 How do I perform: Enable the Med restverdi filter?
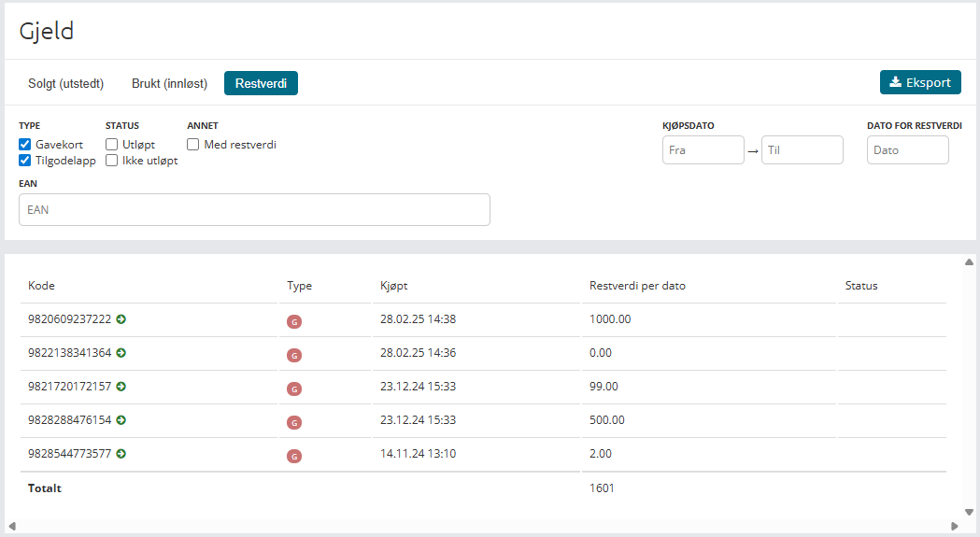[x=193, y=145]
